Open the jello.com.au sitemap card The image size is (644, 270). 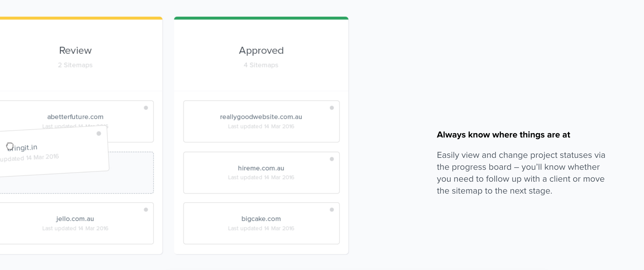75,219
